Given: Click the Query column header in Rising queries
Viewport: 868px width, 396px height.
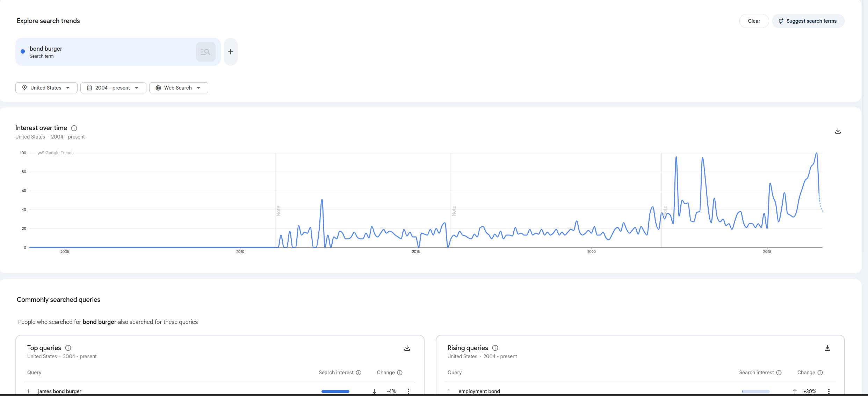Looking at the screenshot, I should pyautogui.click(x=455, y=373).
